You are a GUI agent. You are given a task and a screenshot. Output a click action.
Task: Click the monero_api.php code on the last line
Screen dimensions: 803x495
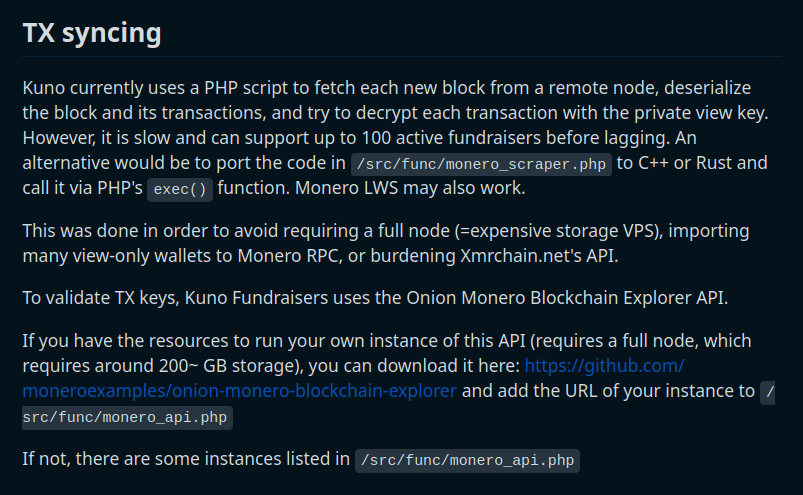point(467,460)
